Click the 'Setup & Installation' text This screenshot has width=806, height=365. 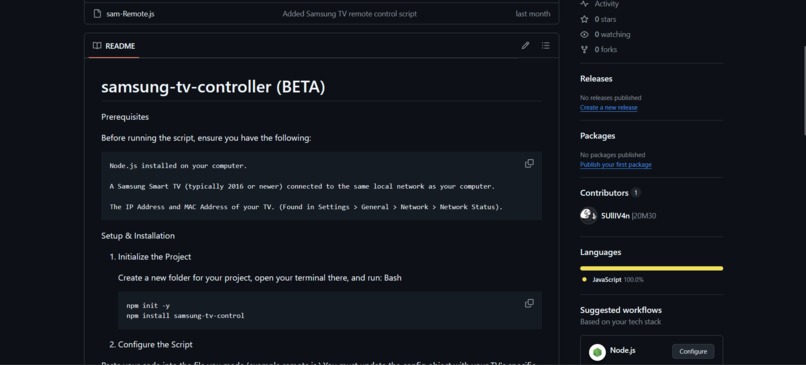tap(138, 235)
